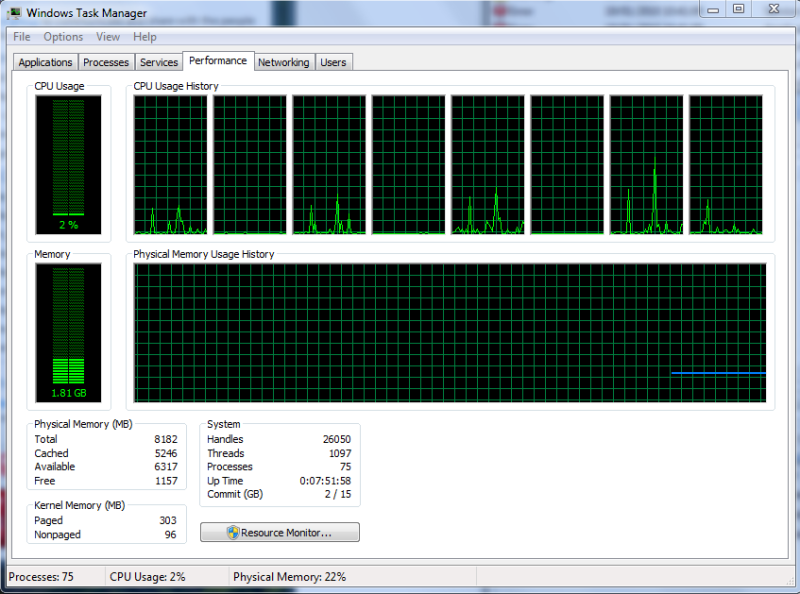Click the Commit (GB) value 2 / 15
Viewport: 800px width, 594px height.
click(x=338, y=494)
